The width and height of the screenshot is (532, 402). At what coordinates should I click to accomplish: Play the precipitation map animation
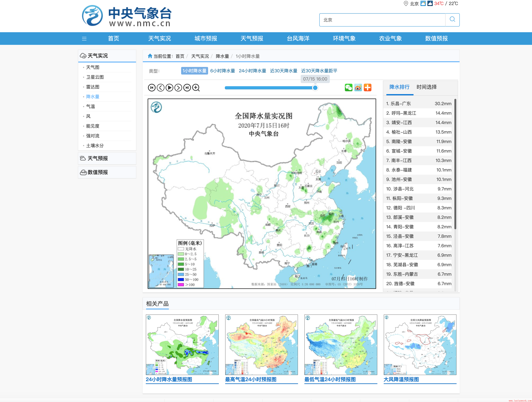(x=169, y=88)
